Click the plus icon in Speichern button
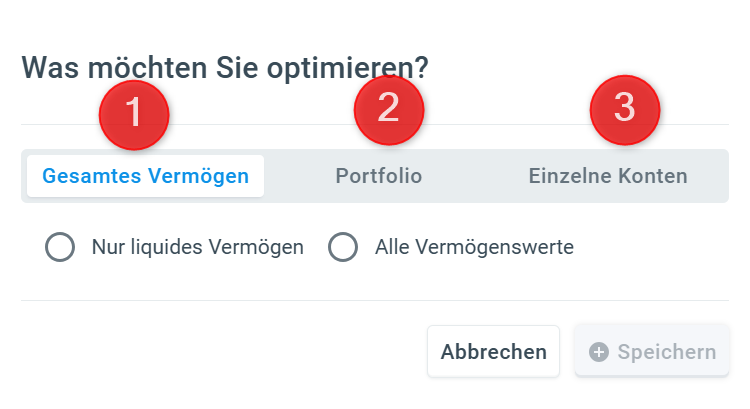The image size is (750, 409). 599,352
